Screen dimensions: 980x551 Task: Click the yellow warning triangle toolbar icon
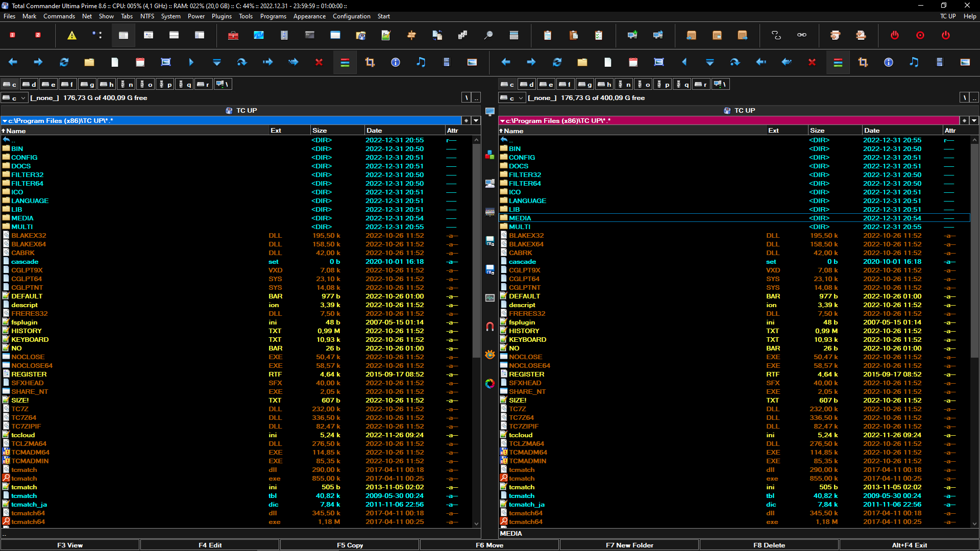tap(72, 35)
